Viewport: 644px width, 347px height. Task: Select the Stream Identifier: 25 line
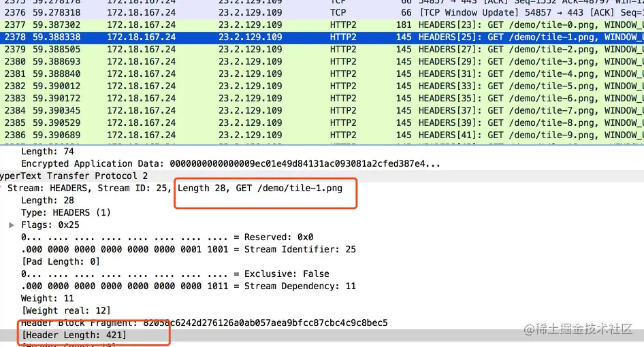pyautogui.click(x=188, y=250)
